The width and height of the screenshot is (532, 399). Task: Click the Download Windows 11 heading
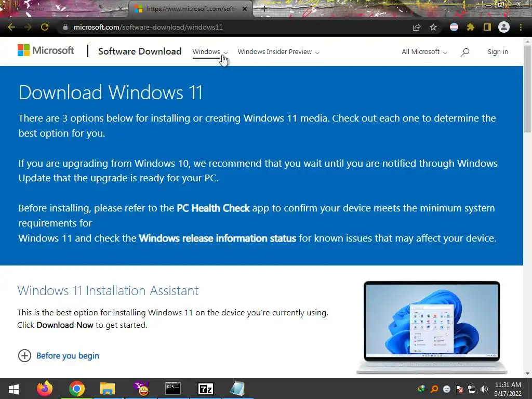[111, 92]
